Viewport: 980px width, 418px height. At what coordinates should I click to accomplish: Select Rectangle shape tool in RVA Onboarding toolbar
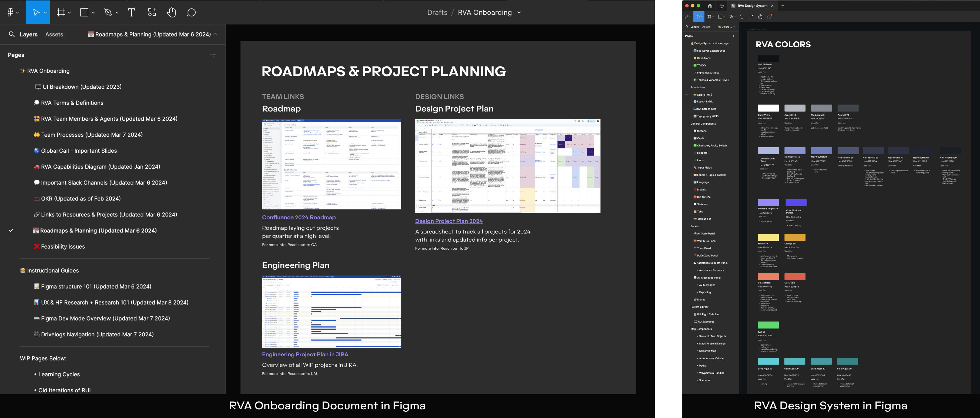point(85,12)
